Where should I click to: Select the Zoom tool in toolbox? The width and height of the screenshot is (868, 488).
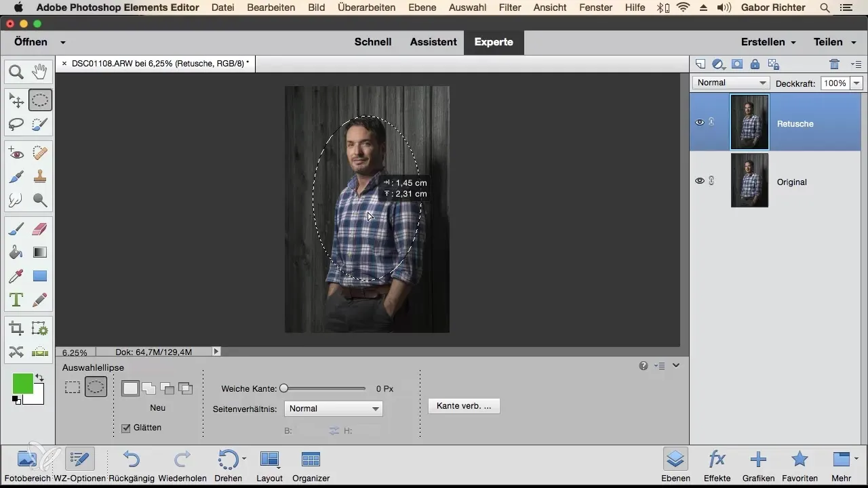(x=16, y=71)
